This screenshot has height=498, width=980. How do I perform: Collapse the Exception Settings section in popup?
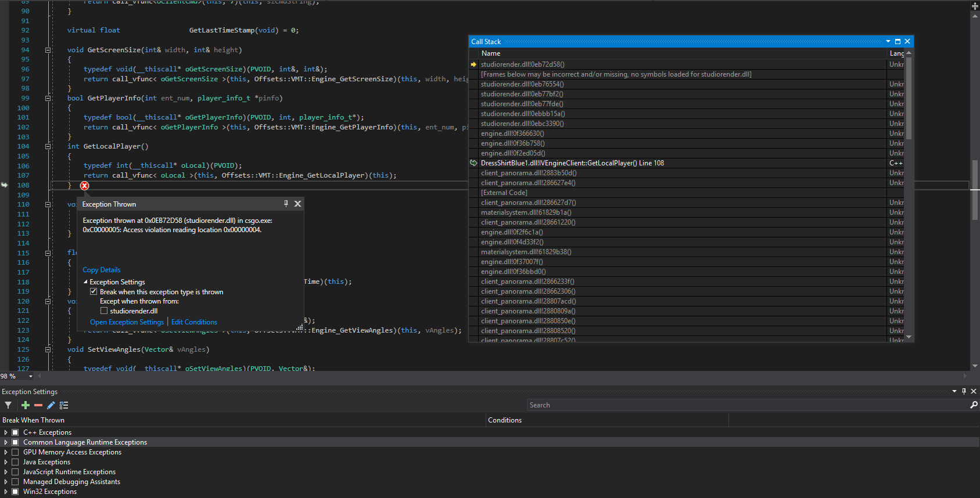tap(85, 282)
